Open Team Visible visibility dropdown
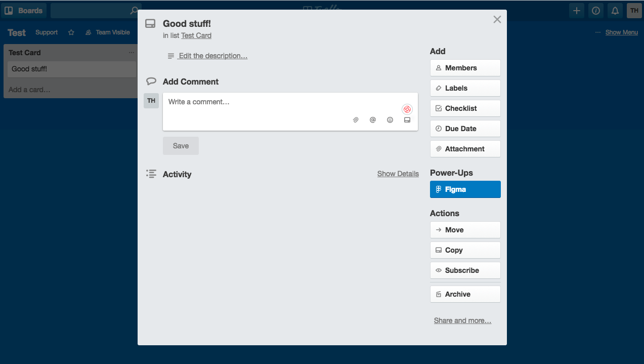Viewport: 644px width, 364px height. (x=108, y=32)
